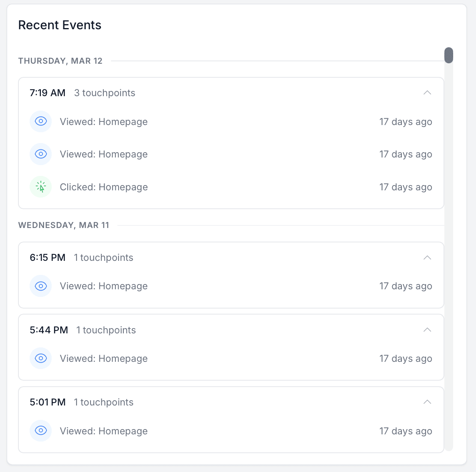The image size is (476, 472).
Task: Select the eye icon next to second Viewed: Homepage
Action: point(40,154)
